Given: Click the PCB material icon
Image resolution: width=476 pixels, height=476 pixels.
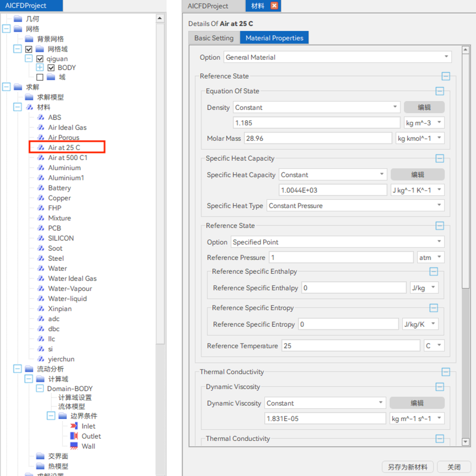Looking at the screenshot, I should [41, 228].
